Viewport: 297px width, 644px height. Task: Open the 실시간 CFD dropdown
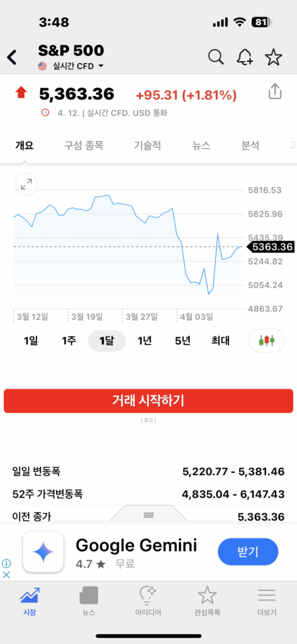pyautogui.click(x=70, y=66)
